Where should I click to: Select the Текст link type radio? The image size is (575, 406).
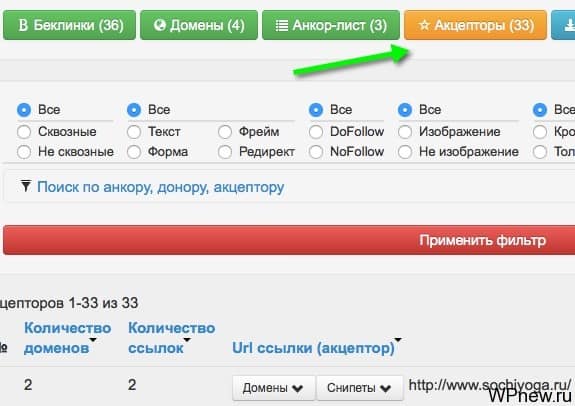click(x=134, y=132)
